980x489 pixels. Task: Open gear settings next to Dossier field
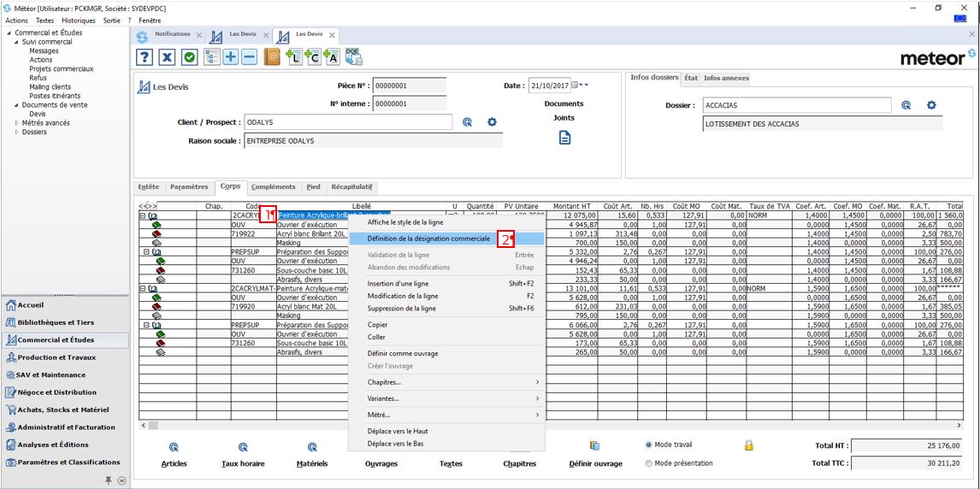(931, 105)
